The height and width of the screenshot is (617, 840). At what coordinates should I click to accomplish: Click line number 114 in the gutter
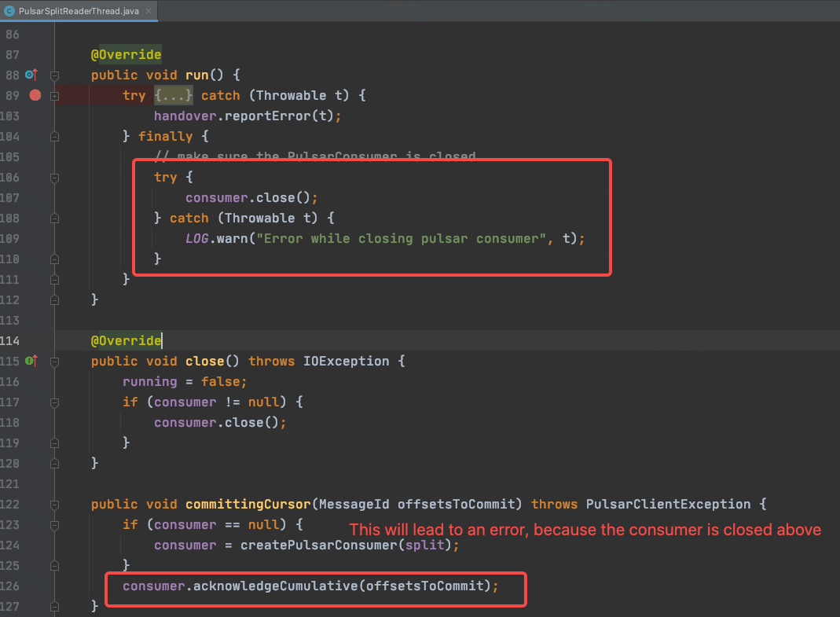9,341
